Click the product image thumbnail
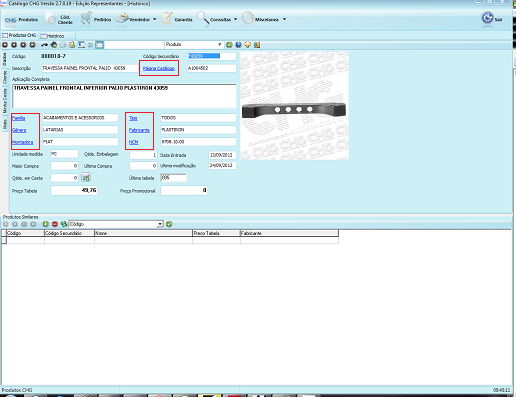Screen dimensions: 516x397 (x=294, y=106)
